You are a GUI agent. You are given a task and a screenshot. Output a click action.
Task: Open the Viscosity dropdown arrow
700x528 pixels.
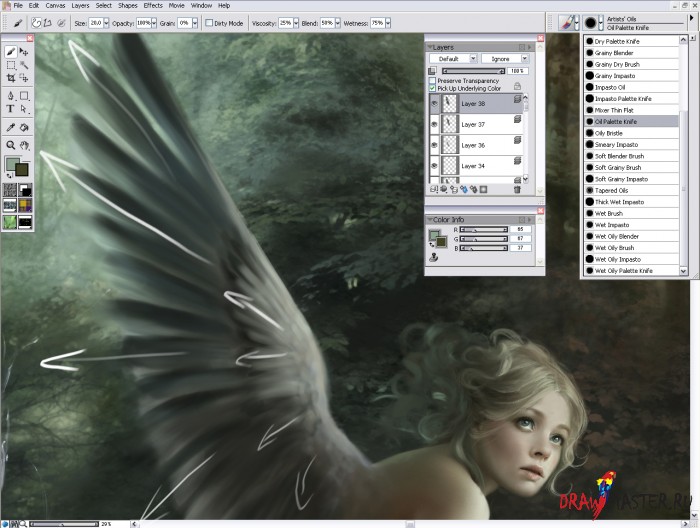[296, 23]
